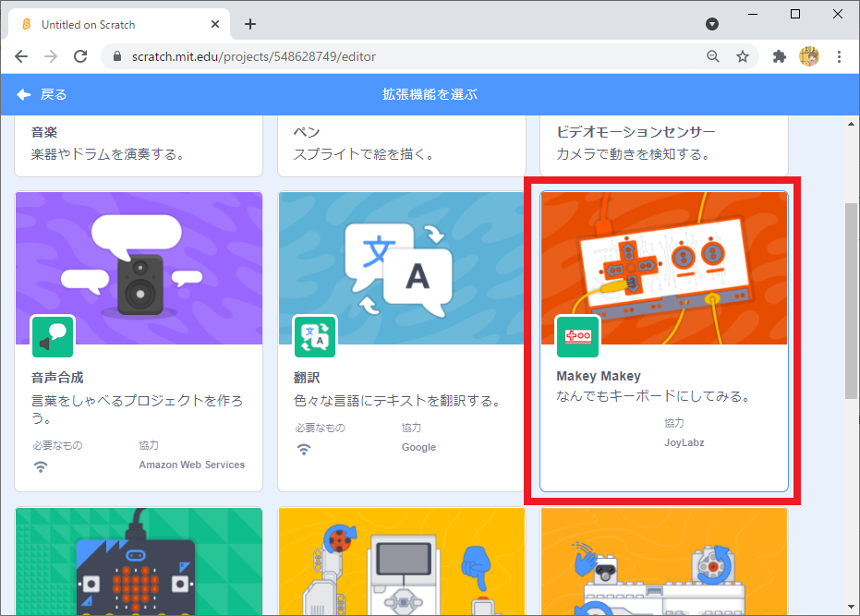Click the 言葉をしゃべるプロジェクトを作ろう description
The width and height of the screenshot is (860, 616).
[137, 409]
